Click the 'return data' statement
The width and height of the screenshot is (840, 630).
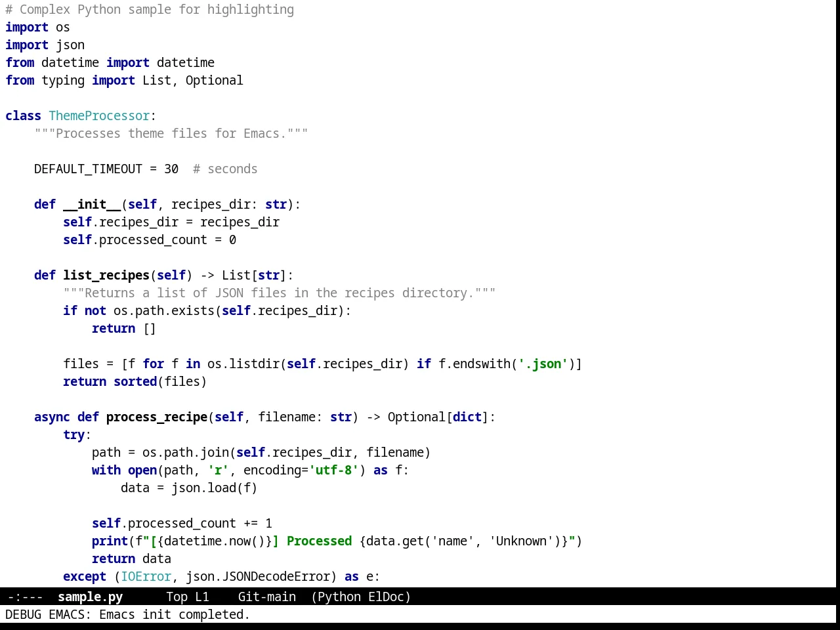pyautogui.click(x=131, y=558)
